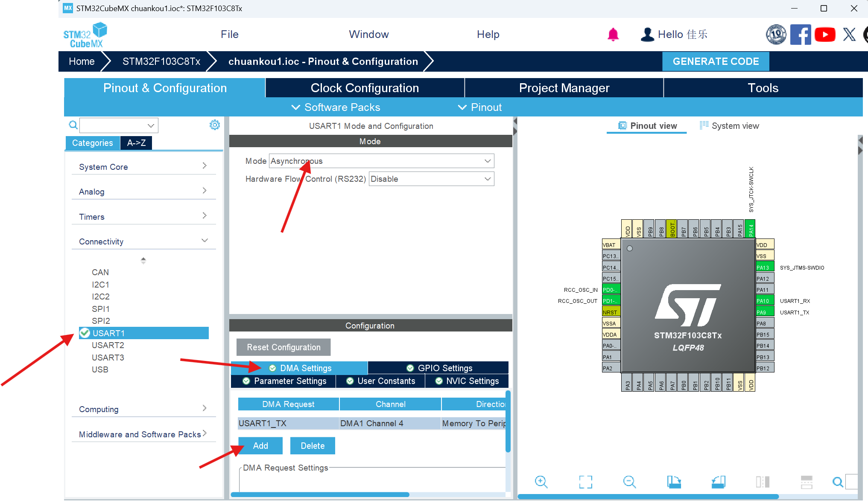Click the GENERATE CODE button
Image resolution: width=868 pixels, height=503 pixels.
[x=716, y=61]
